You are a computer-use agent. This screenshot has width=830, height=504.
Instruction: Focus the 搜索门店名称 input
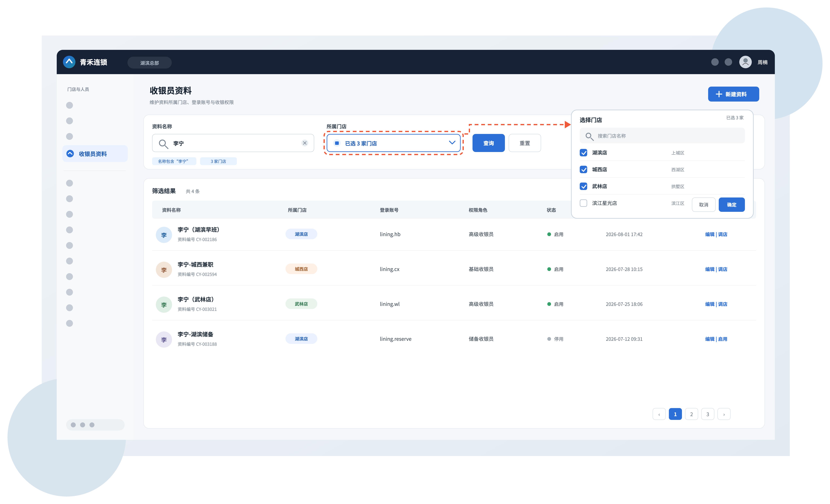coord(662,136)
